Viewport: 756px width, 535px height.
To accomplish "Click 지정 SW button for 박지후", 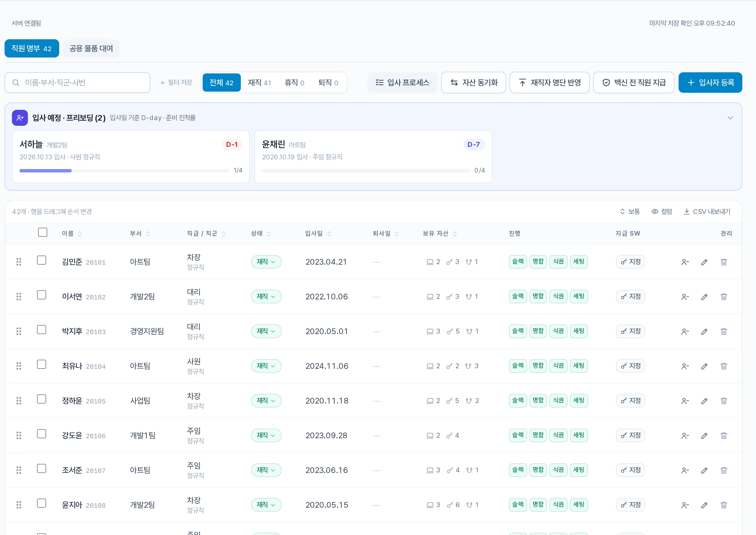I will (630, 331).
